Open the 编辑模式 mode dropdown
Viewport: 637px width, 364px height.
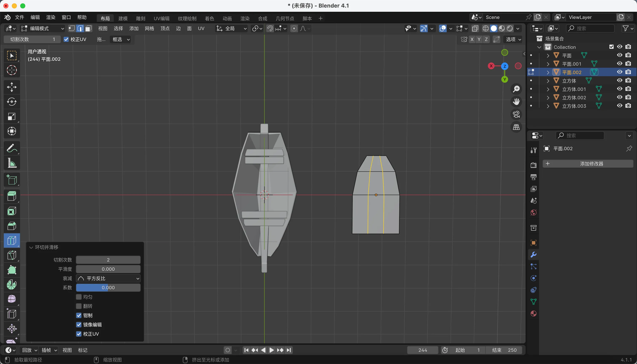click(42, 28)
